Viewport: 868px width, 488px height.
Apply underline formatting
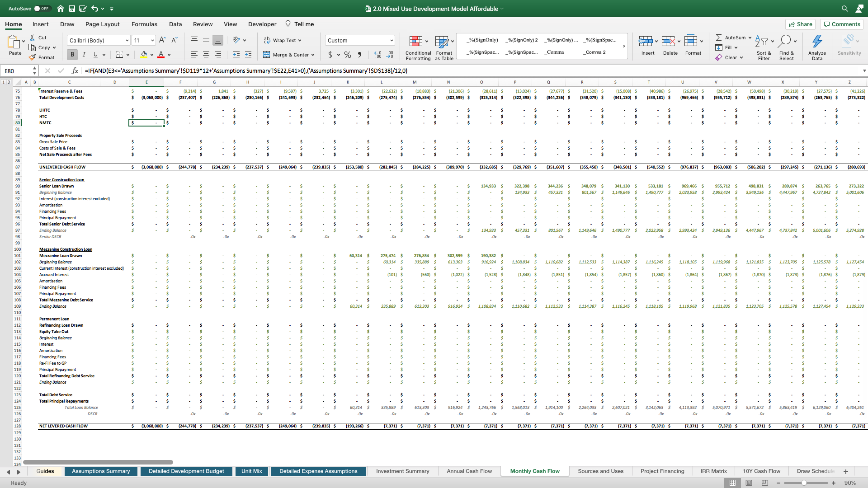[95, 55]
